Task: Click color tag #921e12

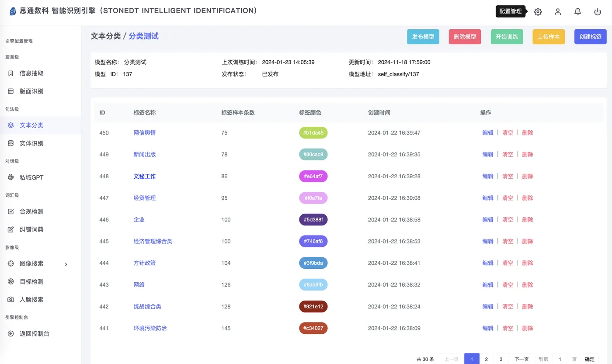Action: [x=313, y=307]
